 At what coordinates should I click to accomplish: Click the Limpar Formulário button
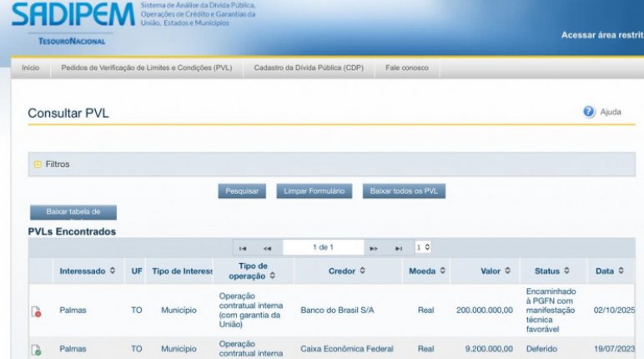[x=314, y=191]
